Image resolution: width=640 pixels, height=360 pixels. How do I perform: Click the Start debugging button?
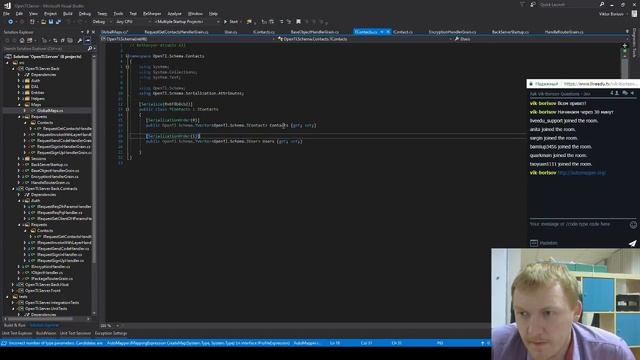(231, 22)
